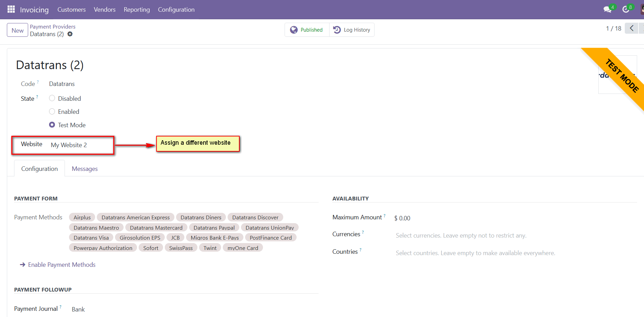Viewport: 644px width, 317px height.
Task: Click the previous record navigation arrow
Action: pyautogui.click(x=631, y=28)
